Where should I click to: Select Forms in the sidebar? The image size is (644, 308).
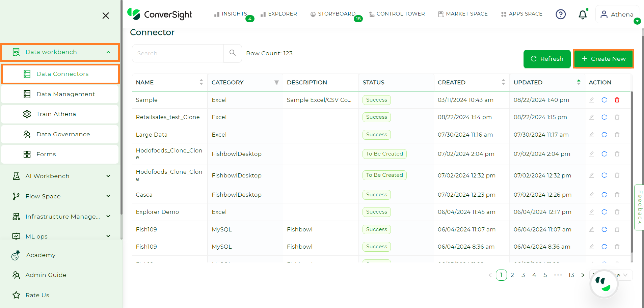pos(60,154)
